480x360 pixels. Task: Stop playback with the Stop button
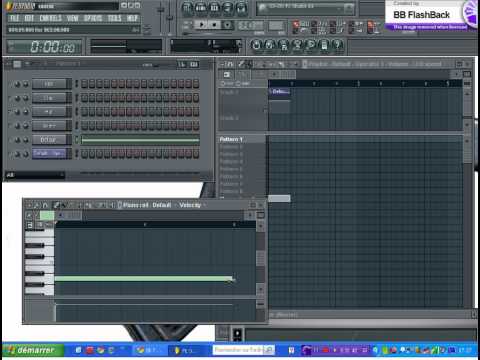click(214, 25)
